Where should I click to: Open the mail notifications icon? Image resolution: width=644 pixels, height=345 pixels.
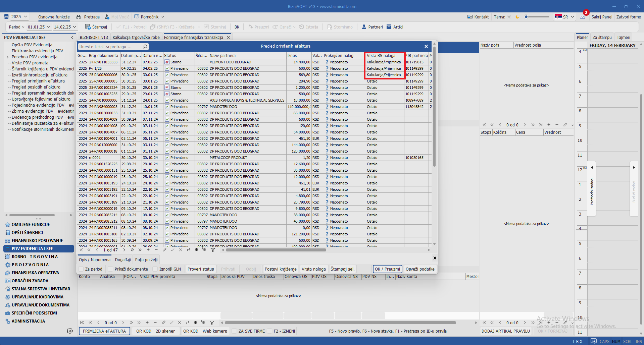point(583,17)
